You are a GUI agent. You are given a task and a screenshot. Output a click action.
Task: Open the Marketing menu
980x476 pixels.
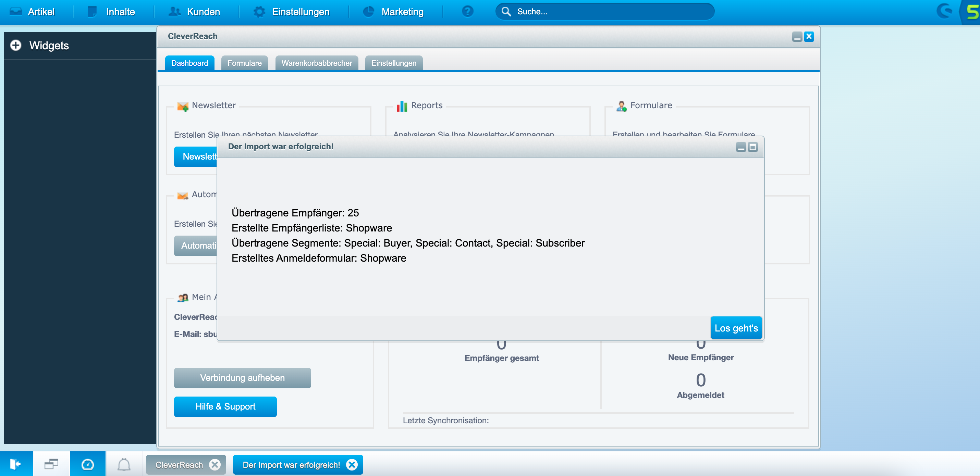click(x=393, y=12)
